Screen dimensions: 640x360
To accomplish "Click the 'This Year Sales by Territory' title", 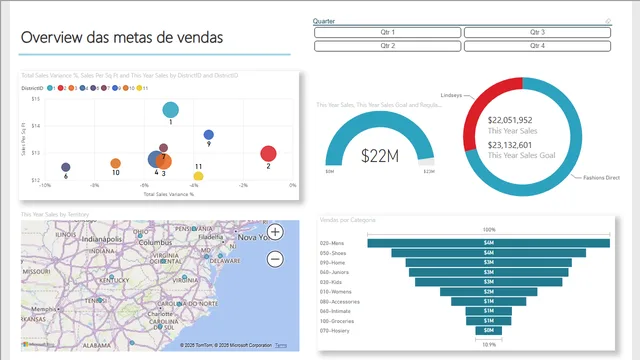I will coord(55,214).
